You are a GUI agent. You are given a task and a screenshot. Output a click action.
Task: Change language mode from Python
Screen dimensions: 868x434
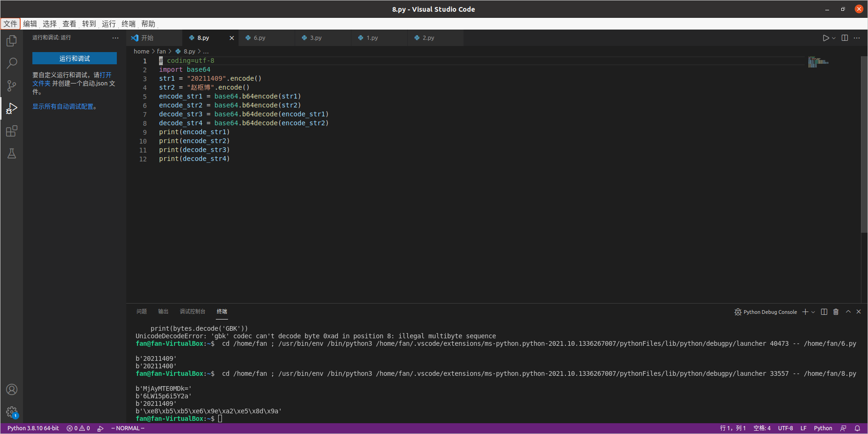pyautogui.click(x=823, y=428)
